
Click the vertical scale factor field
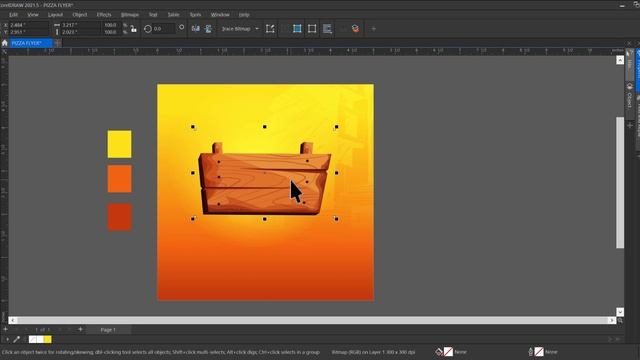(x=111, y=32)
